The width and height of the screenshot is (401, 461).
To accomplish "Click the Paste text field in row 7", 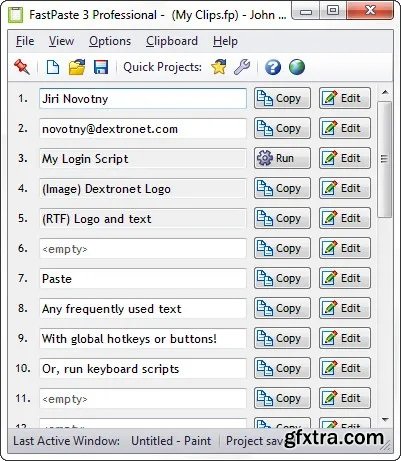I will point(143,279).
